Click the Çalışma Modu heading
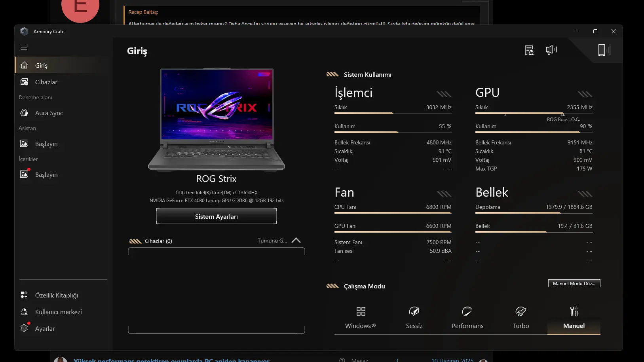This screenshot has width=644, height=362. tap(364, 286)
